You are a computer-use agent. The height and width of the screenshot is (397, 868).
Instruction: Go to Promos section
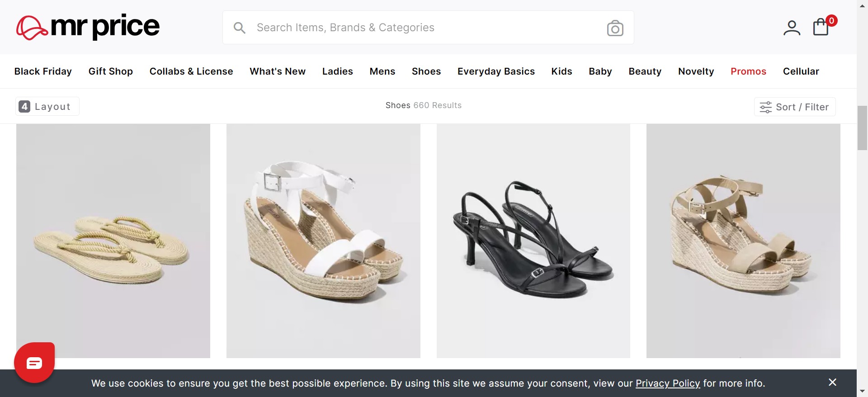tap(748, 71)
